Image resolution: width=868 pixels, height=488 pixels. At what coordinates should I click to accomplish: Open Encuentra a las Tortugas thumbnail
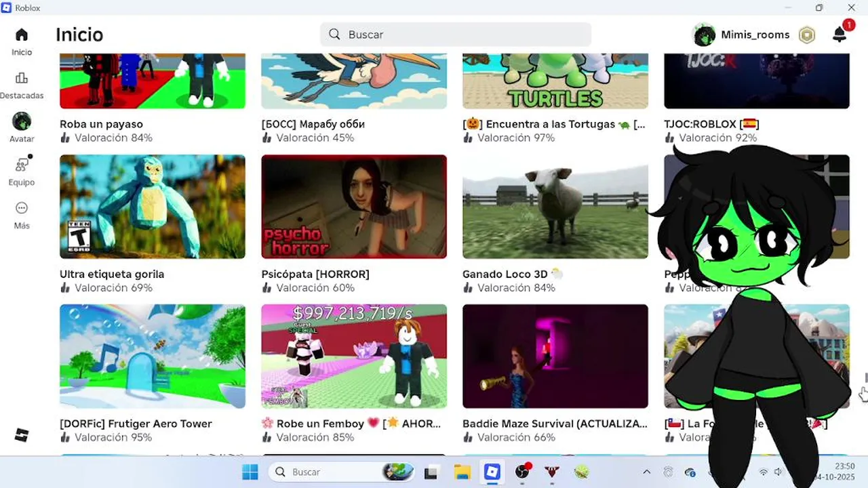pyautogui.click(x=555, y=81)
